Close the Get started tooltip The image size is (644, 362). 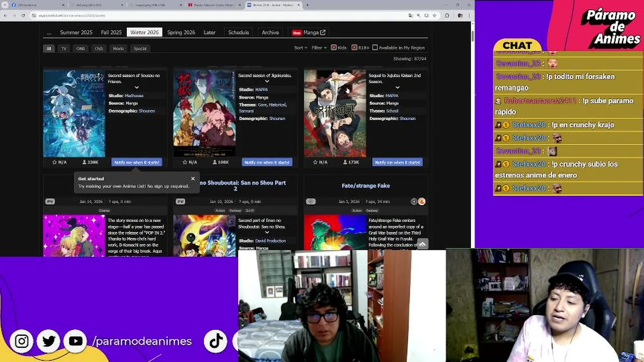[x=193, y=178]
